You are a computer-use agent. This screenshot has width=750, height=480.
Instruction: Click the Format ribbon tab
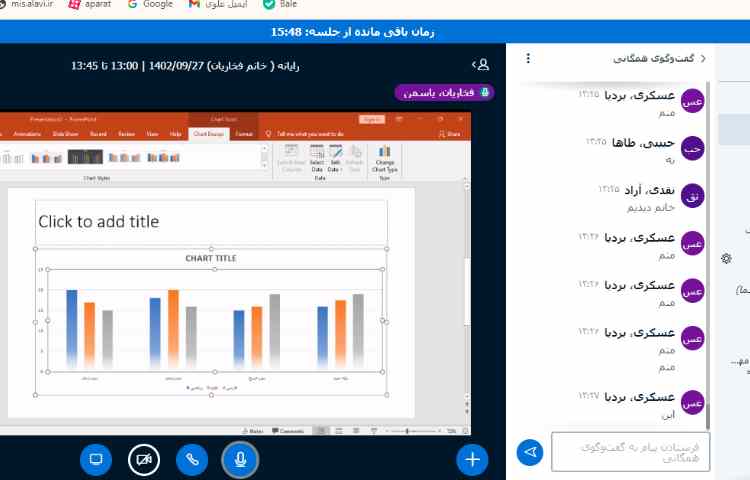(x=244, y=133)
